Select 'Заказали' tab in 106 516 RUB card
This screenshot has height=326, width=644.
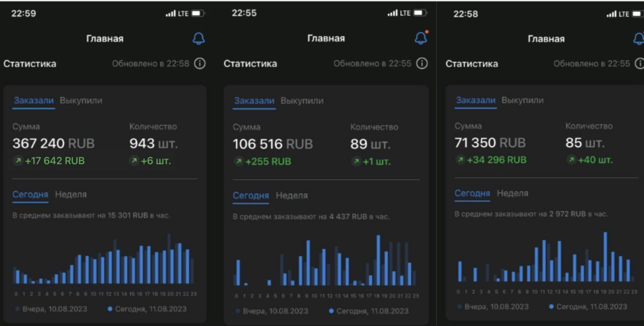[254, 101]
